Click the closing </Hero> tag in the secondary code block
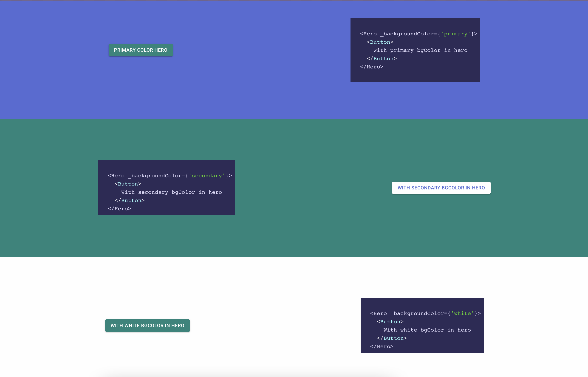Image resolution: width=588 pixels, height=377 pixels. [119, 209]
